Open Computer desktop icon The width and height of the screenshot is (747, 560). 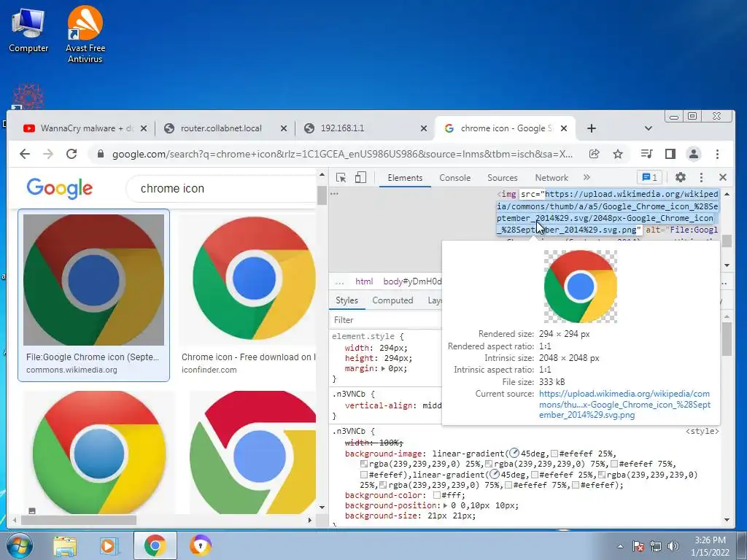click(x=28, y=30)
